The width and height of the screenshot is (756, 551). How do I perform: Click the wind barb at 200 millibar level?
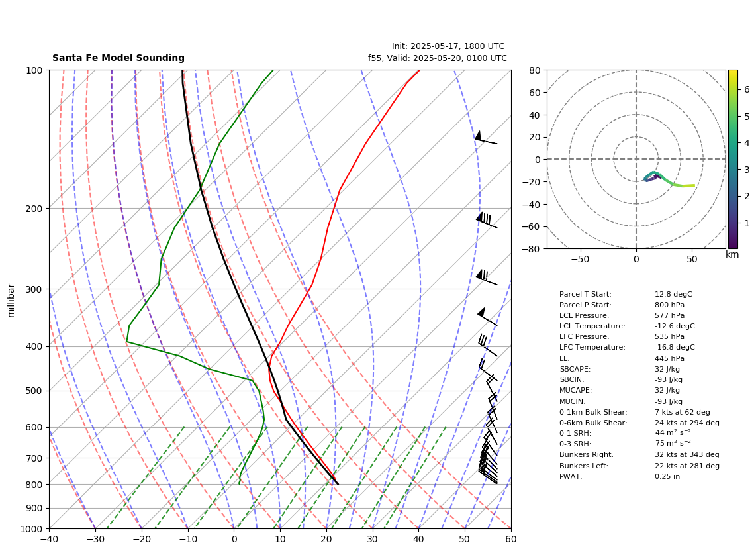486,220
